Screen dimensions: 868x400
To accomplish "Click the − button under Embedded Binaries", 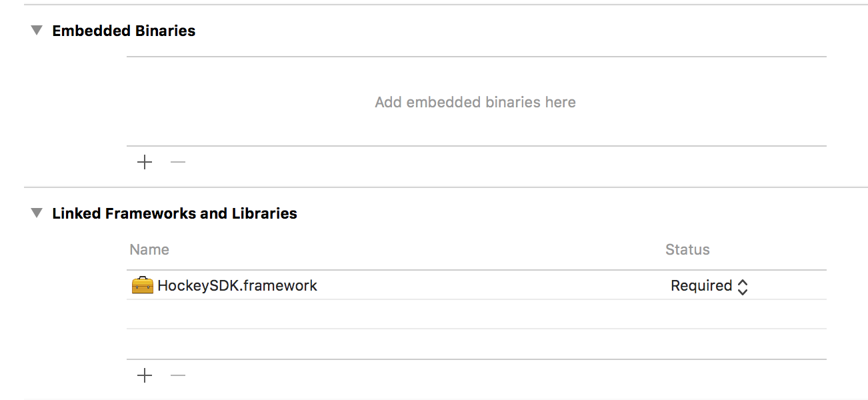I will pos(177,161).
